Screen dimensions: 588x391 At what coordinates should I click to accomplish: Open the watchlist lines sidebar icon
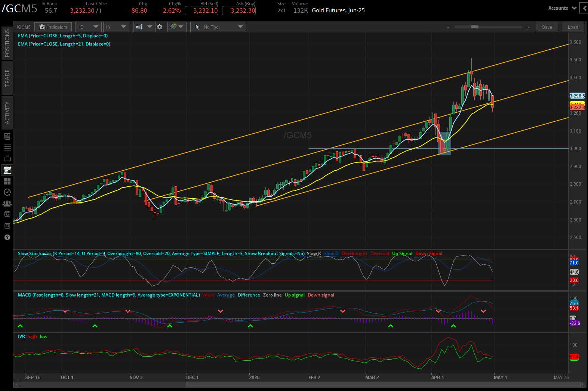coord(7,148)
